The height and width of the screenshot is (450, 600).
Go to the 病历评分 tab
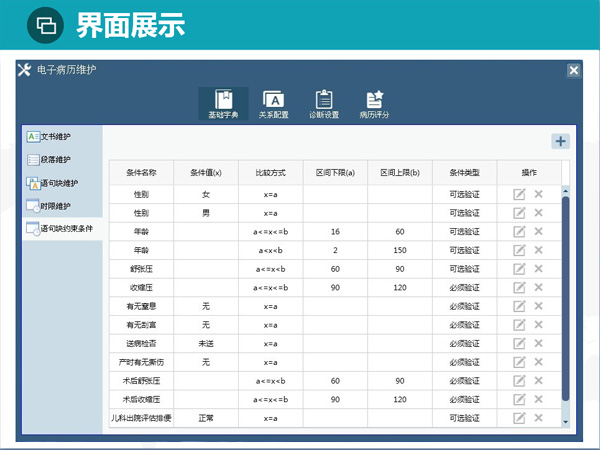tap(374, 104)
